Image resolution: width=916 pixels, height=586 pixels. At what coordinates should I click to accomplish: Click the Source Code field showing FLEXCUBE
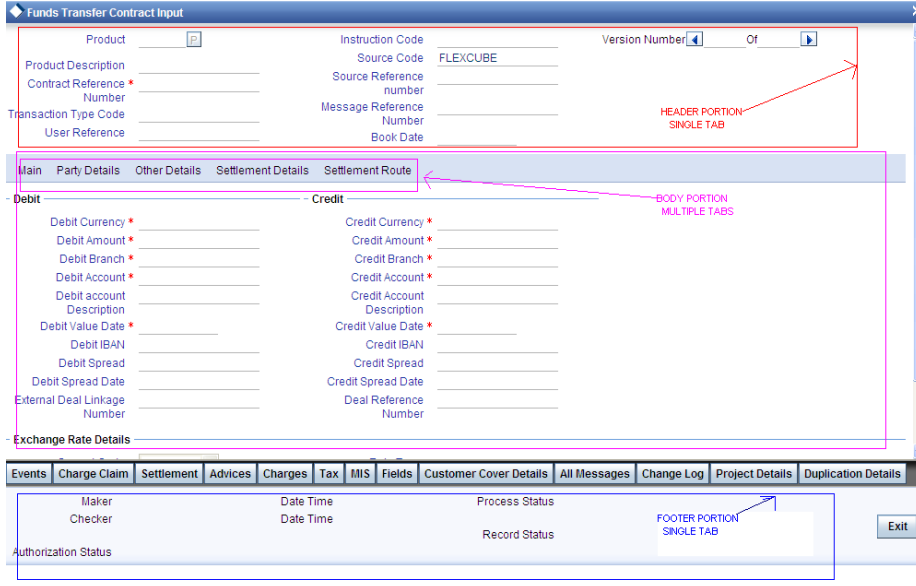pos(498,58)
